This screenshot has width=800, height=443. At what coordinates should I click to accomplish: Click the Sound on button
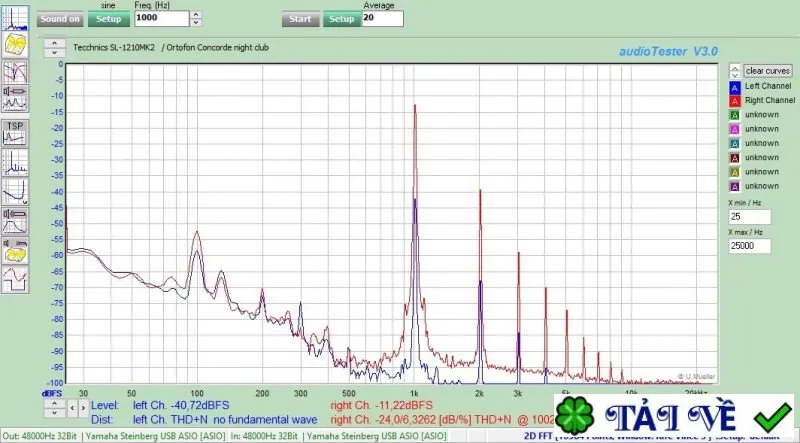pos(60,19)
